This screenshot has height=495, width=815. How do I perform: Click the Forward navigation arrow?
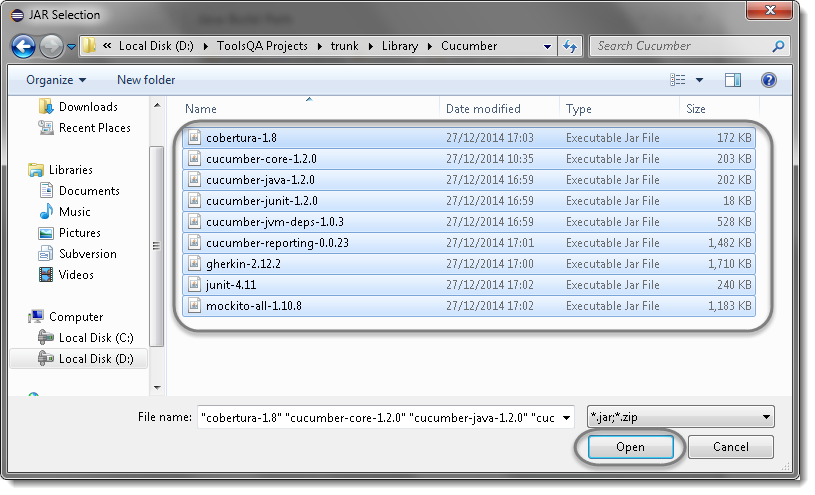(51, 47)
